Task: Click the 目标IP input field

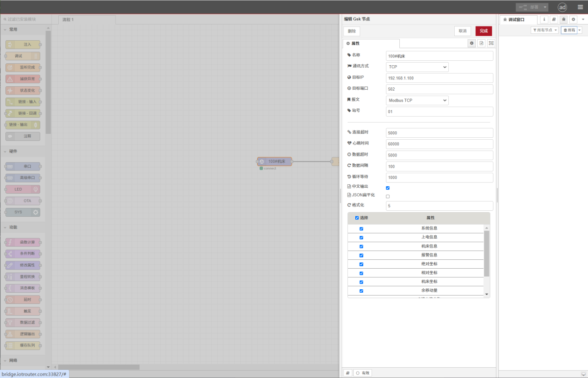Action: click(x=439, y=77)
